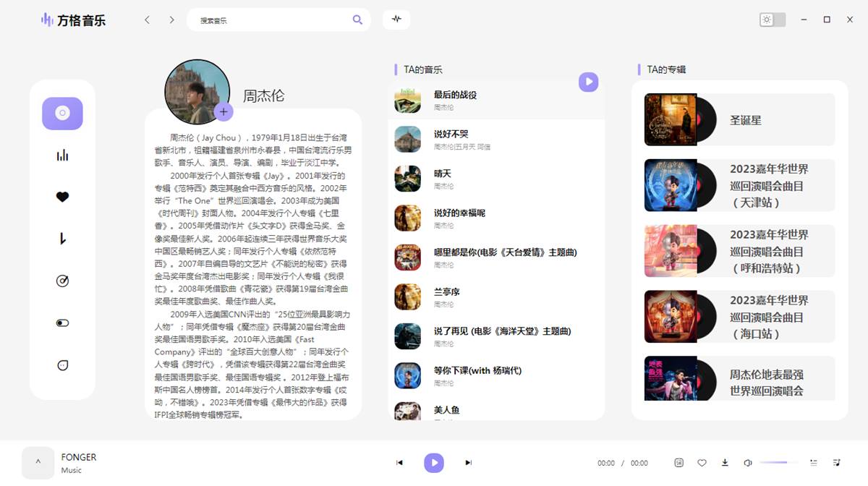Screen dimensions: 868x486
Task: Click the lyrics icon in player bar
Action: (x=678, y=463)
